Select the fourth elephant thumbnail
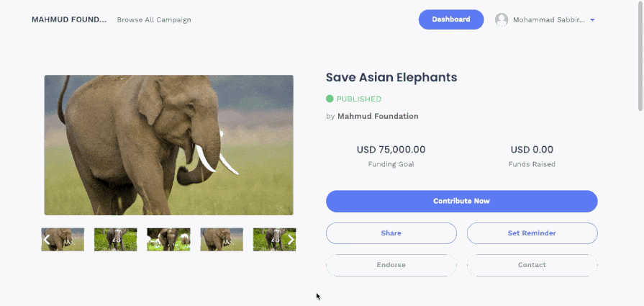 pyautogui.click(x=222, y=240)
